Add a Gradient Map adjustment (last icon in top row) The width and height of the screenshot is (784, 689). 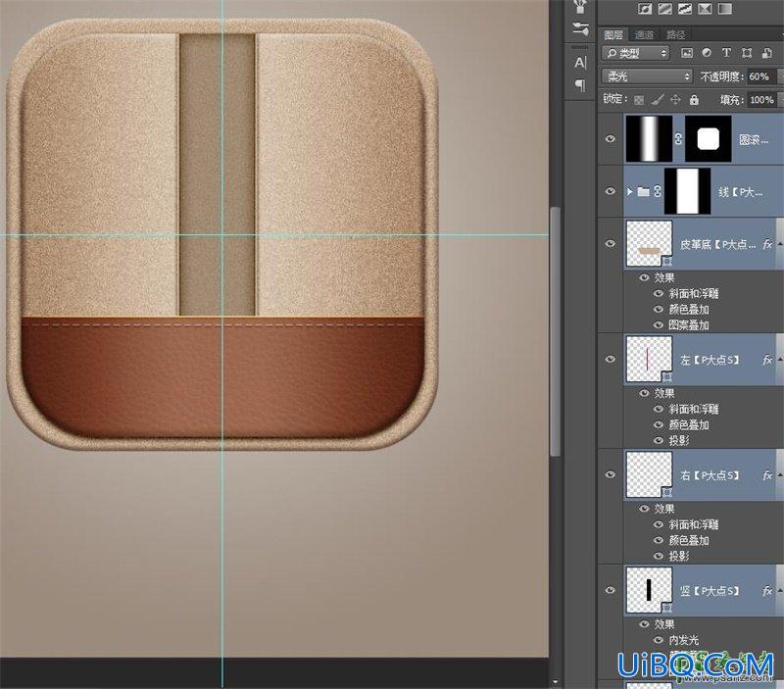(725, 9)
